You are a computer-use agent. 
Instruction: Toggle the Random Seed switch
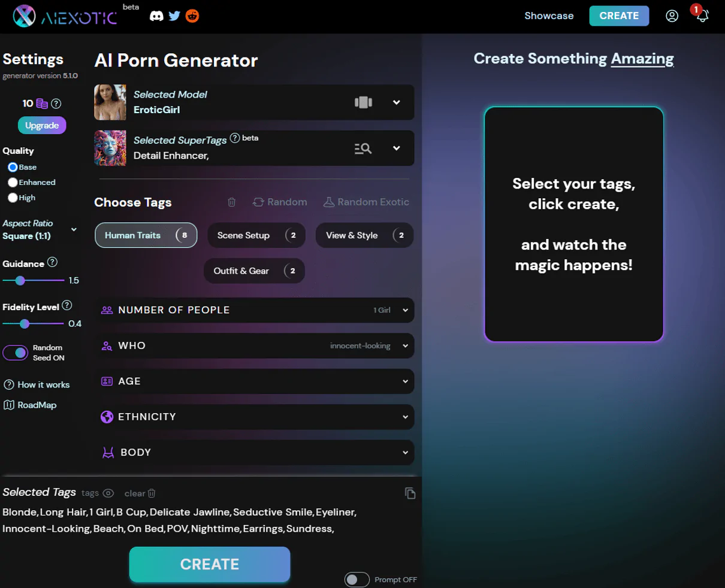pos(16,353)
